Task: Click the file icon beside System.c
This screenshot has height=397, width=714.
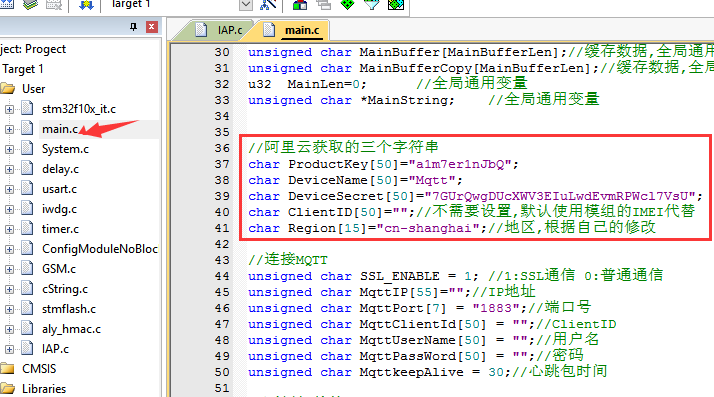Action: tap(27, 148)
